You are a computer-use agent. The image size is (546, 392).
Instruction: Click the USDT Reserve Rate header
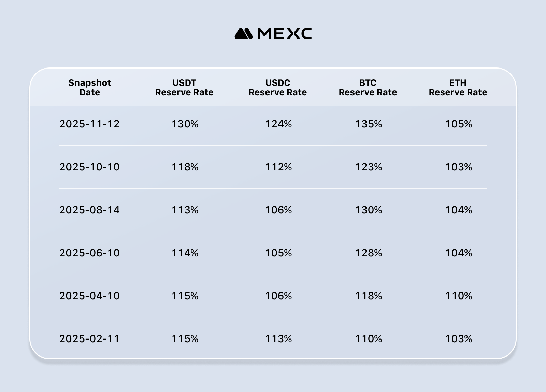click(x=184, y=88)
